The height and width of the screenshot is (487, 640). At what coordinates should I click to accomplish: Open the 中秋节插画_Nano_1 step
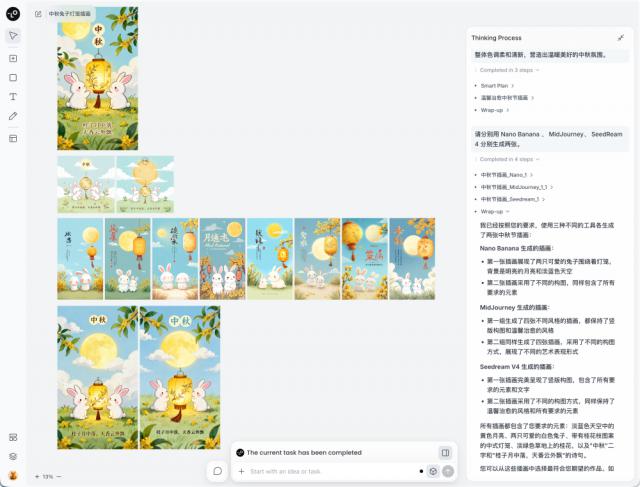507,175
